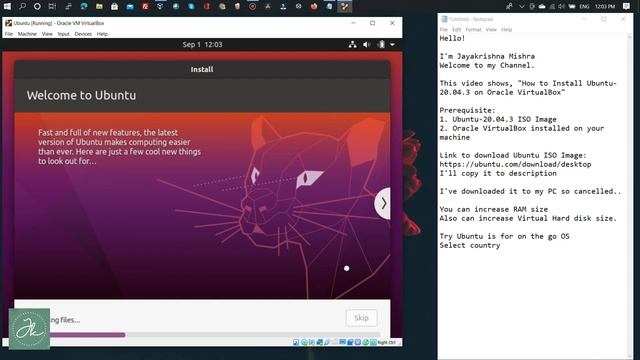This screenshot has width=640, height=360.
Task: Click 'Welcome to Ubuntu' installer heading
Action: 82,95
